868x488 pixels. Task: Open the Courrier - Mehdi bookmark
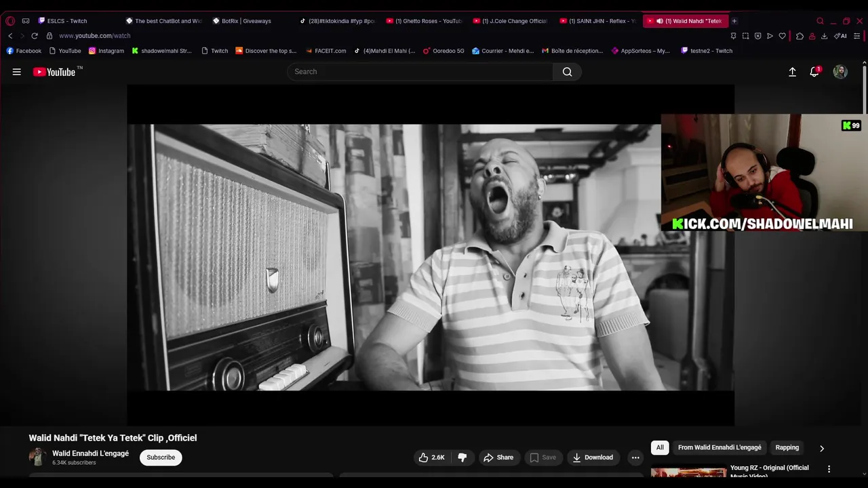(x=503, y=51)
